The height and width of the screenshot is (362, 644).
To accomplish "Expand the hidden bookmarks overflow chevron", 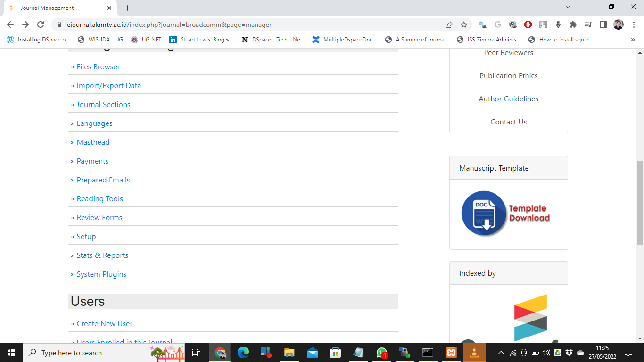I will 633,40.
